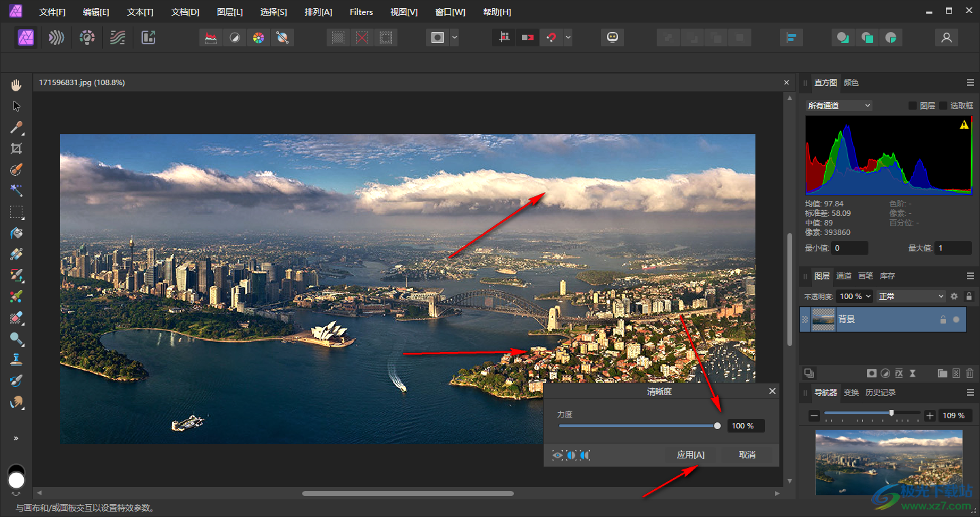The image size is (980, 517).
Task: Open the layer opacity 100 % dropdown
Action: (855, 296)
